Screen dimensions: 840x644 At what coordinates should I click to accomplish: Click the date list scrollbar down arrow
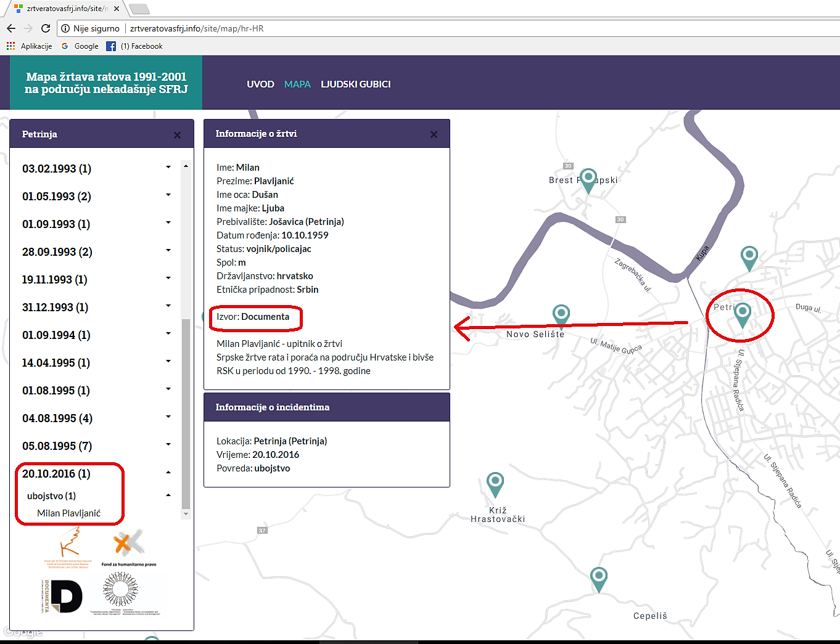(186, 513)
